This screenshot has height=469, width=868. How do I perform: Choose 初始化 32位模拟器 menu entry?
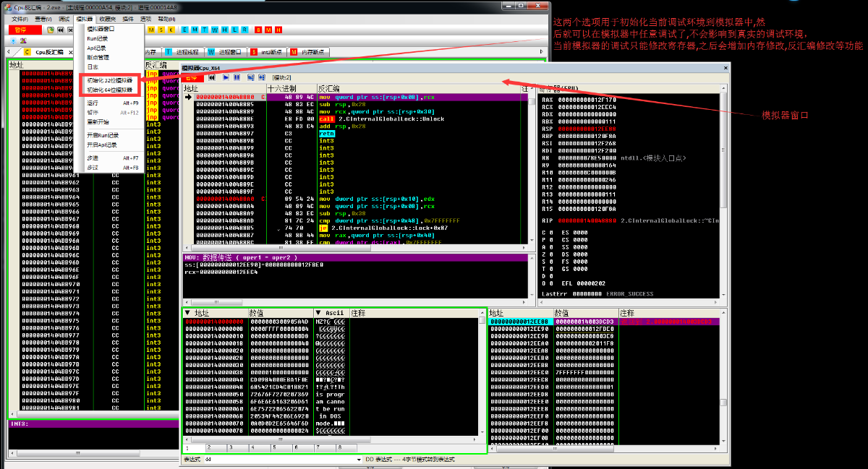(110, 80)
